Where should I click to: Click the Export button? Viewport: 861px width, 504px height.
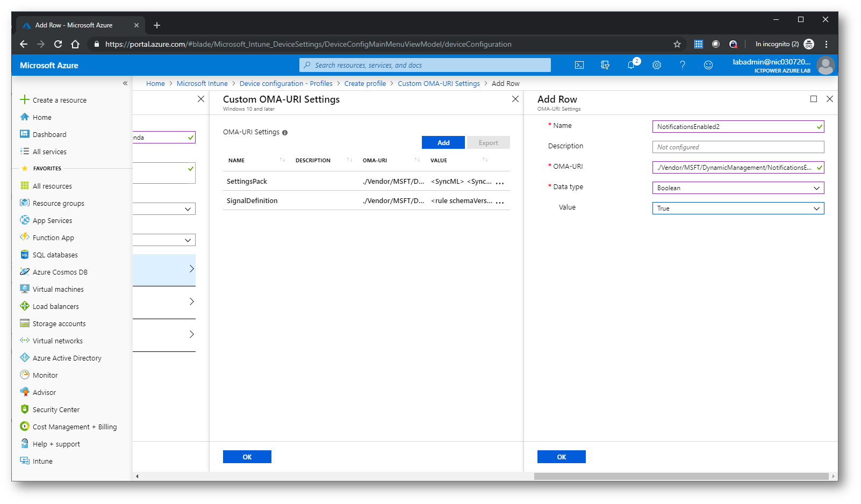click(489, 142)
